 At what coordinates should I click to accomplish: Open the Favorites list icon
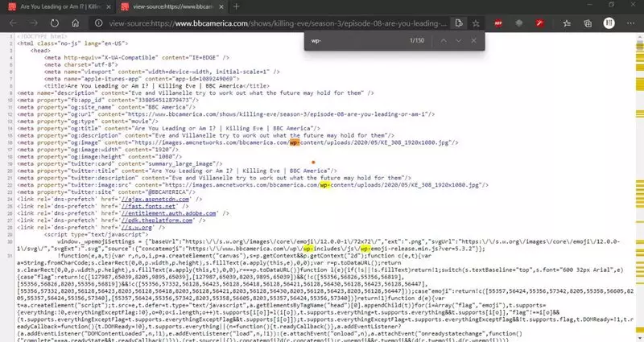coord(567,23)
